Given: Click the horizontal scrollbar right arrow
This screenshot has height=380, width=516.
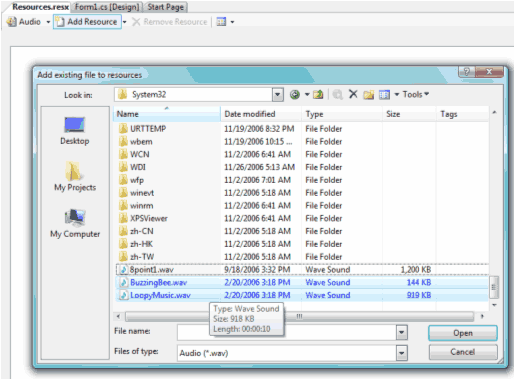Looking at the screenshot, I should click(482, 316).
